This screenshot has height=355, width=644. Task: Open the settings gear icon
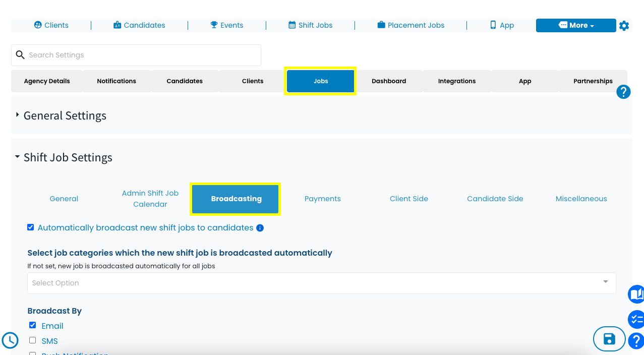(x=624, y=26)
